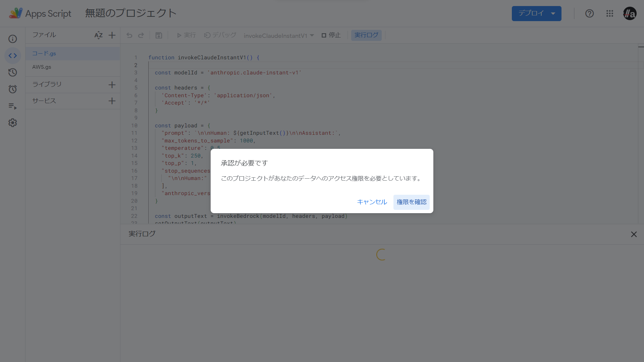Click キャンセル in the authorization dialog
This screenshot has height=362, width=644.
click(x=372, y=202)
